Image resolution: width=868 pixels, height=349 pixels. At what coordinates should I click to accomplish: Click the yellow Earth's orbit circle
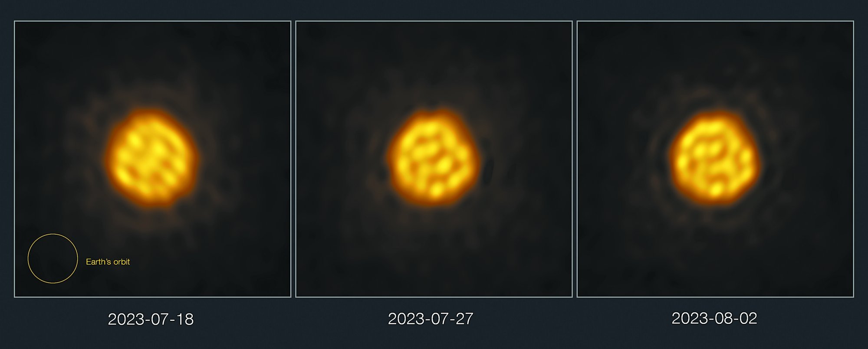pyautogui.click(x=53, y=258)
